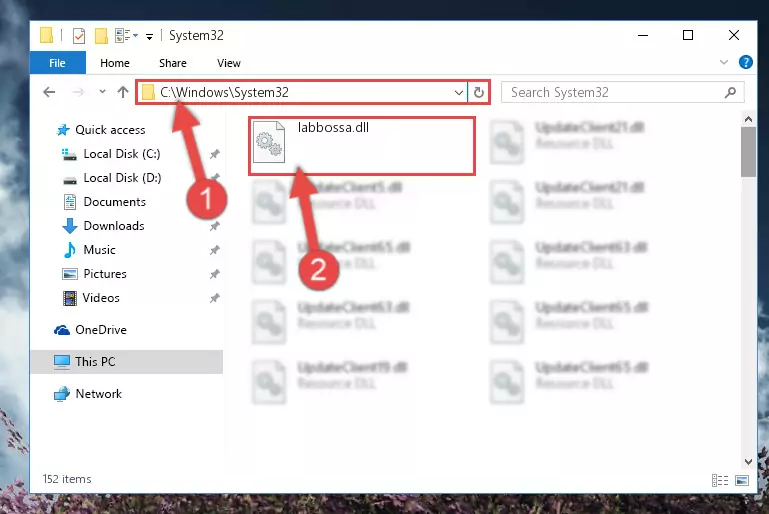
Task: Click the 152 items status text
Action: tap(67, 479)
